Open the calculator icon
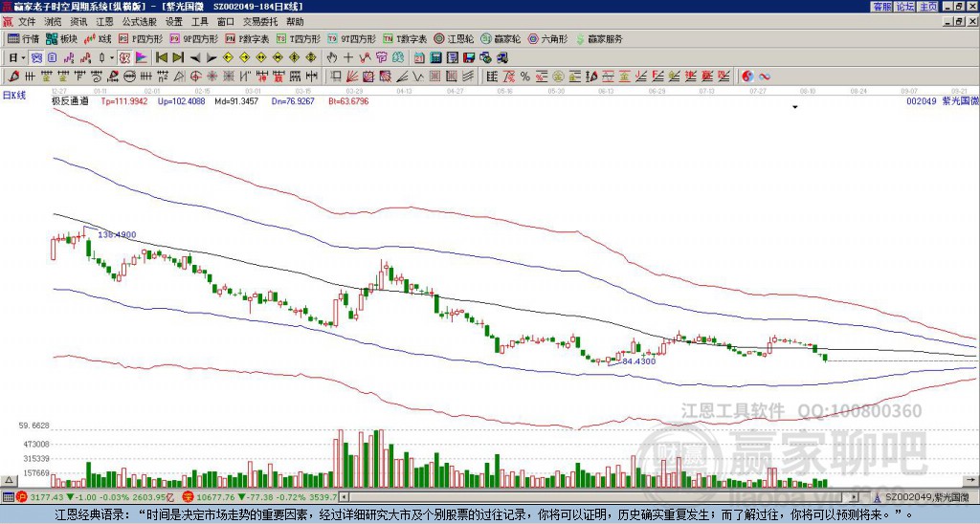This screenshot has width=980, height=524. click(x=436, y=58)
